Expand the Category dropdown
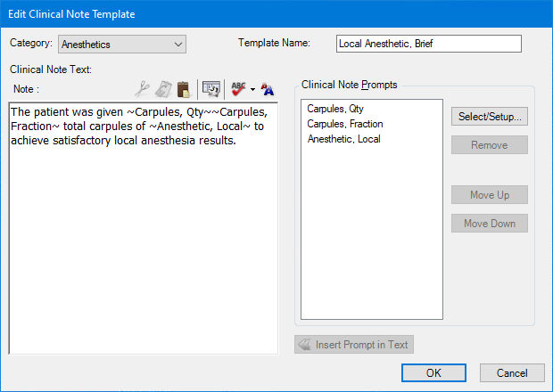Viewport: 553px width, 392px height. pos(121,44)
